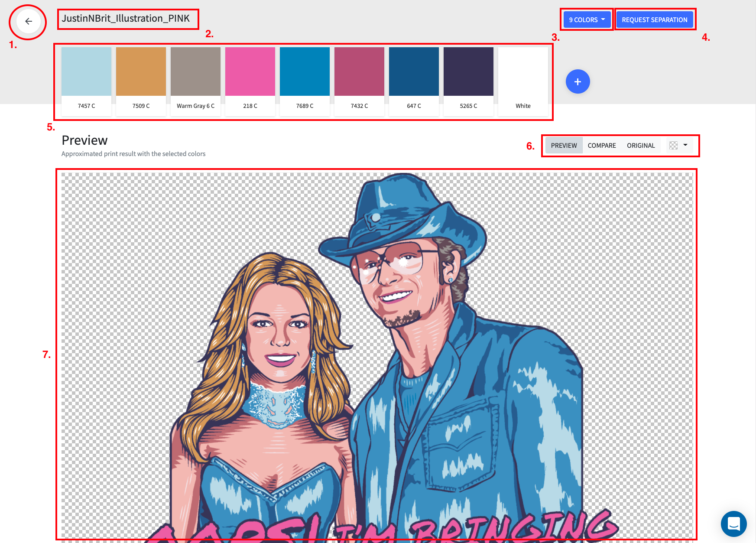Screen dimensions: 756x543
Task: Click the 'Approximated print result' description text
Action: pos(133,154)
